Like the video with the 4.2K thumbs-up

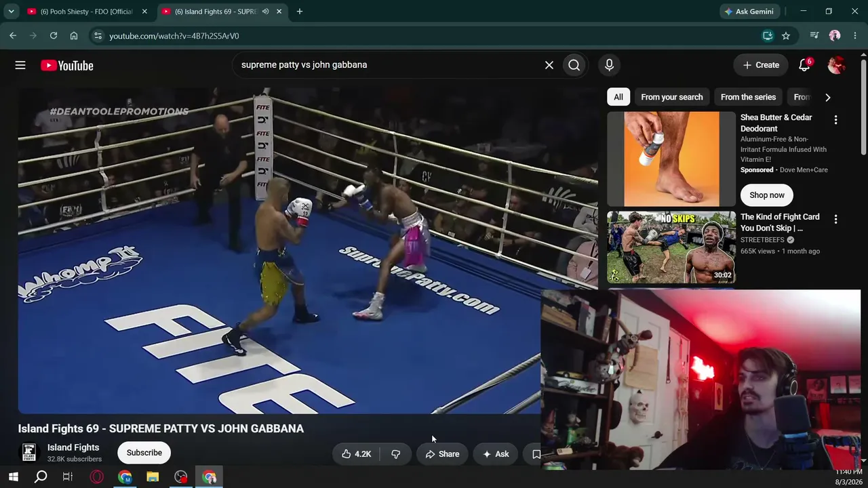(357, 454)
